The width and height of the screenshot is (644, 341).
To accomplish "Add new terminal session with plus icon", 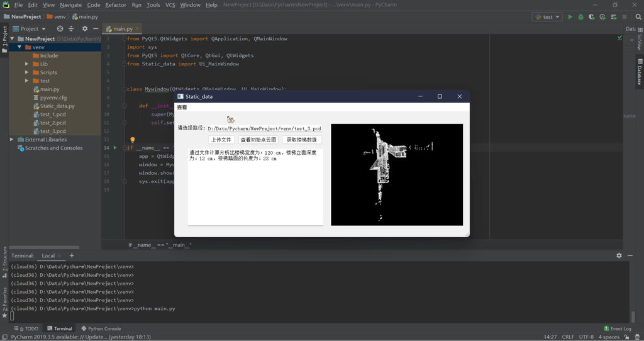I will pyautogui.click(x=72, y=255).
